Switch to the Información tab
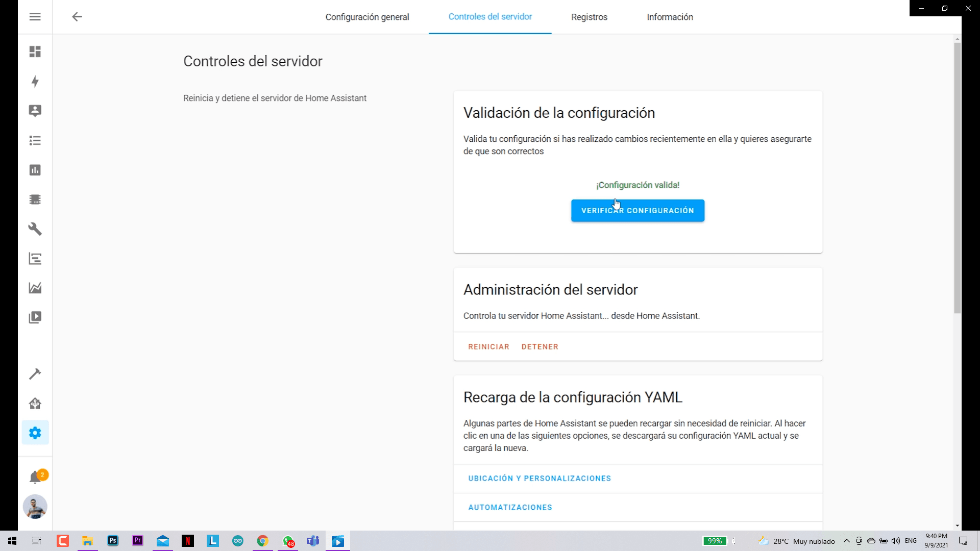The height and width of the screenshot is (551, 980). (670, 17)
